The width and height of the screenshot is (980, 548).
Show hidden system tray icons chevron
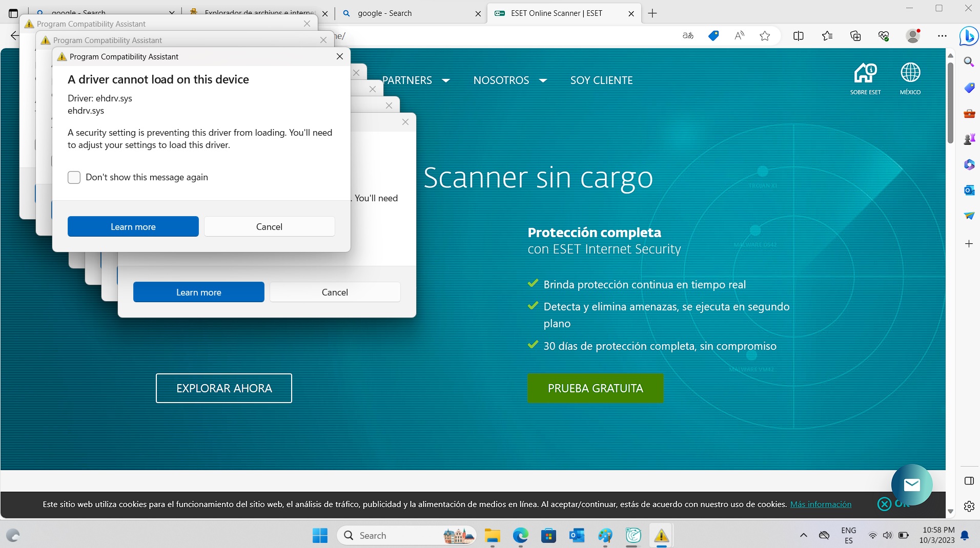(803, 536)
